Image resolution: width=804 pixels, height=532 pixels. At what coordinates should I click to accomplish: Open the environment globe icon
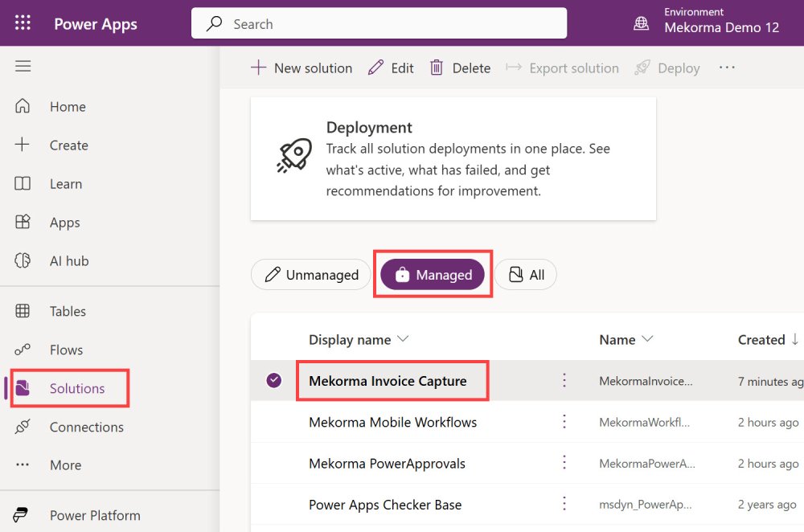tap(642, 23)
